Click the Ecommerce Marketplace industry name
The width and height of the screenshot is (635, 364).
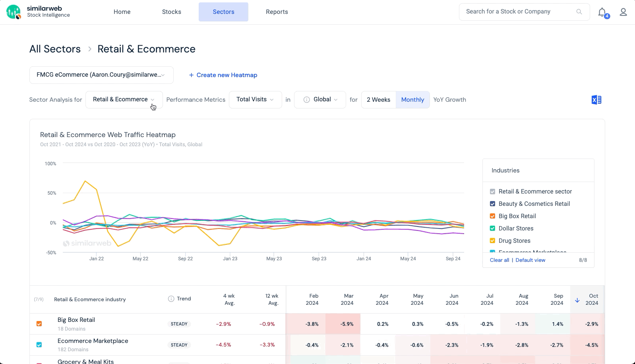click(x=93, y=341)
